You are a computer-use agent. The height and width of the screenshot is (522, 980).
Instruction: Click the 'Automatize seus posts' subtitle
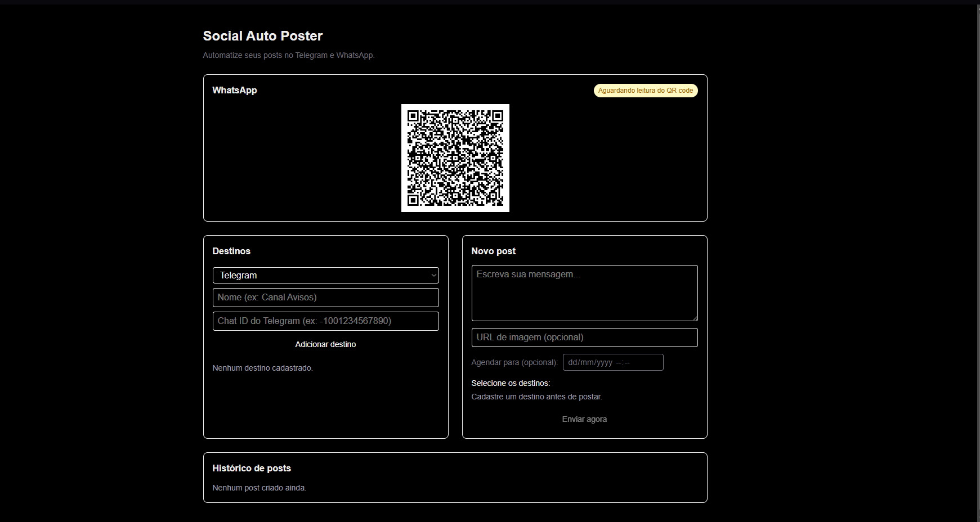coord(289,55)
